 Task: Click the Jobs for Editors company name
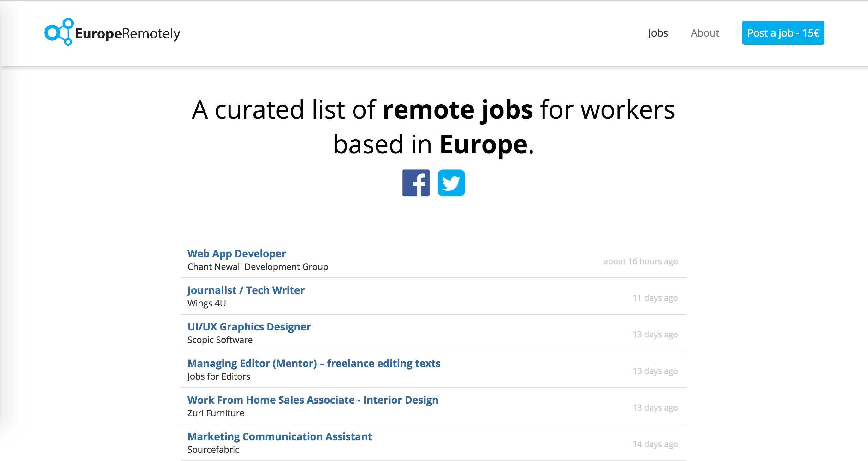[x=219, y=376]
